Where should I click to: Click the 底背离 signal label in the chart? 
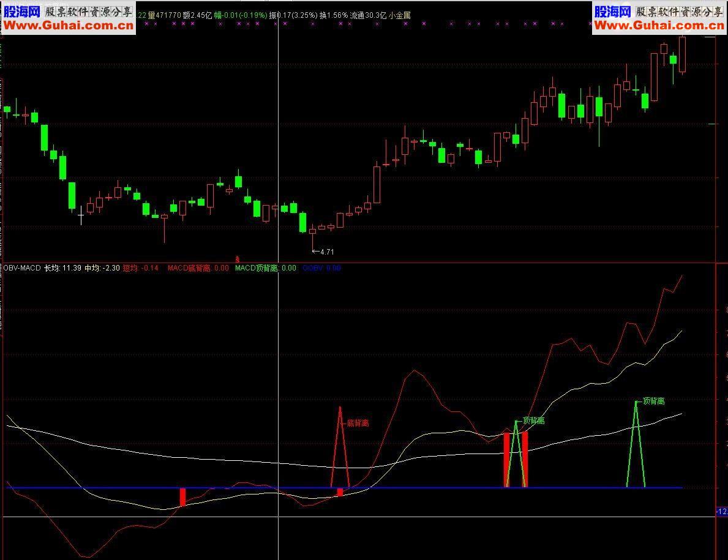point(358,423)
